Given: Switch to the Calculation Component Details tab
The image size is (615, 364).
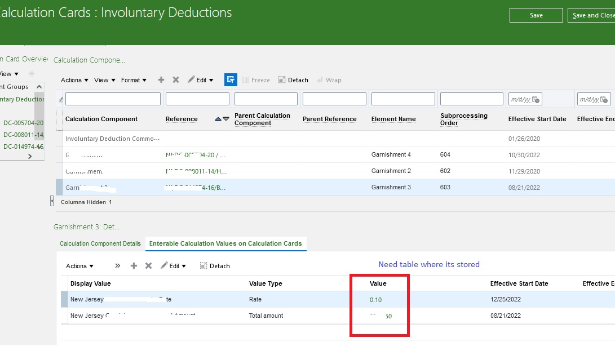Looking at the screenshot, I should 100,243.
